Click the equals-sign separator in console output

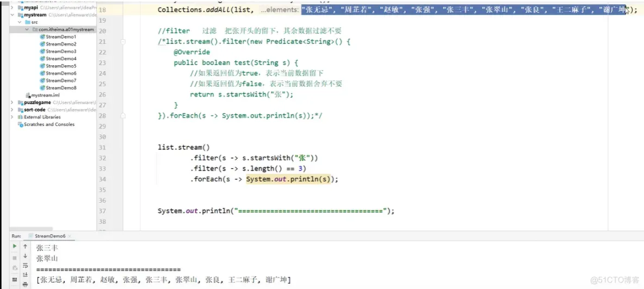click(x=108, y=270)
